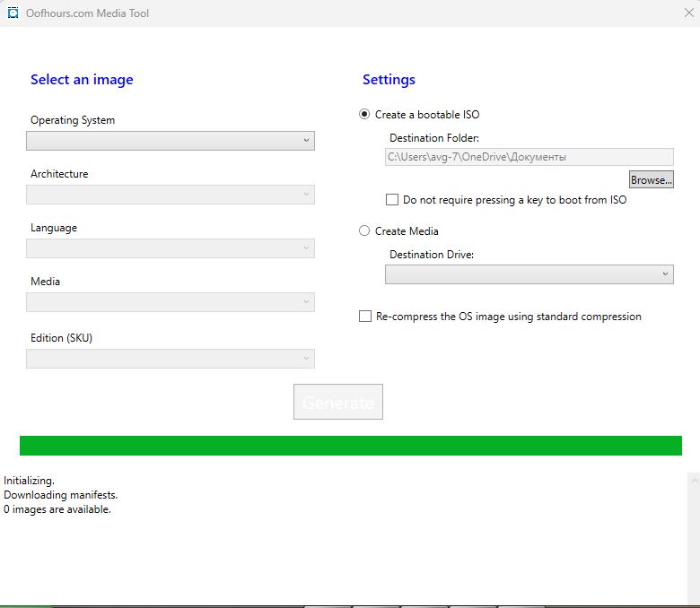Click the Browse... button
The height and width of the screenshot is (608, 700).
click(x=652, y=179)
